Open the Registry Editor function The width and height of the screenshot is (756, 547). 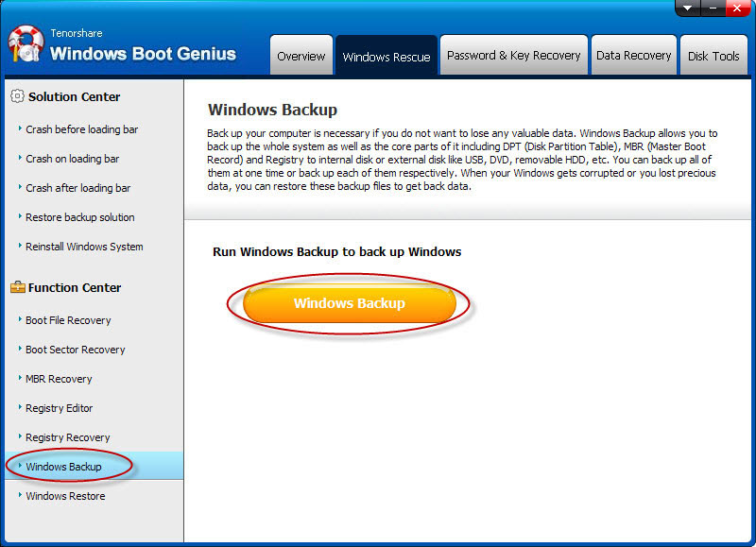(x=59, y=408)
